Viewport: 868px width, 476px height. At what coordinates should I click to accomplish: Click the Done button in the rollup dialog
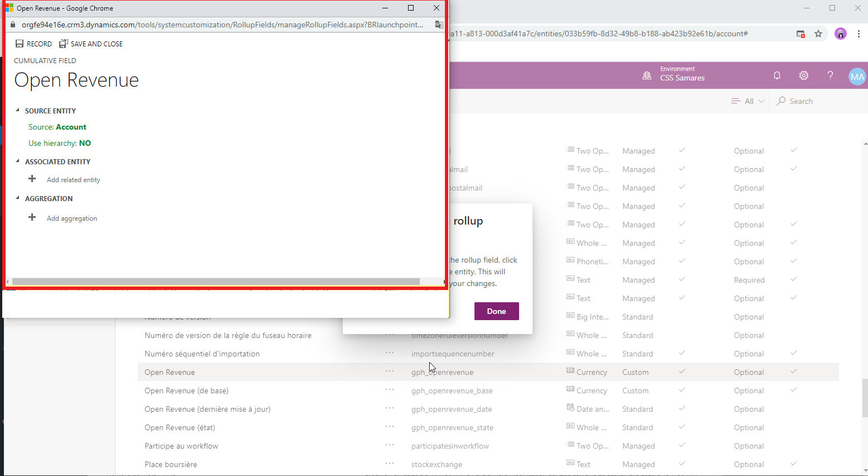[497, 311]
